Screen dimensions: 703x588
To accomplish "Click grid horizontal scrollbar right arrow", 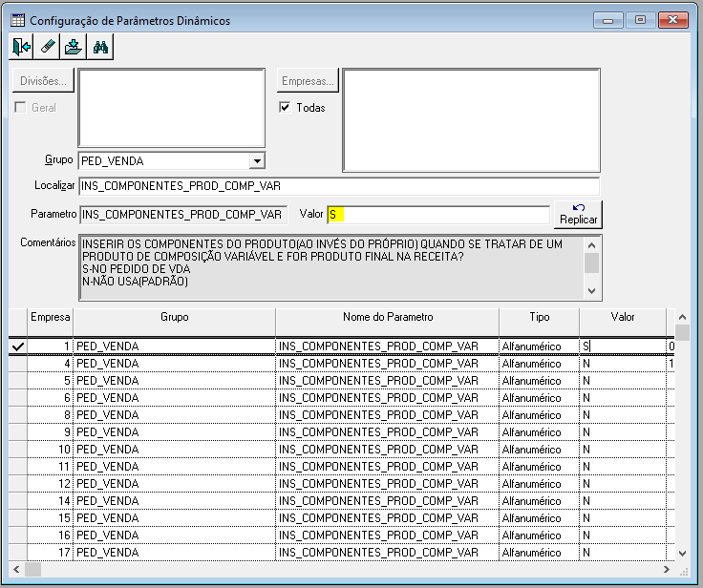I will 667,570.
